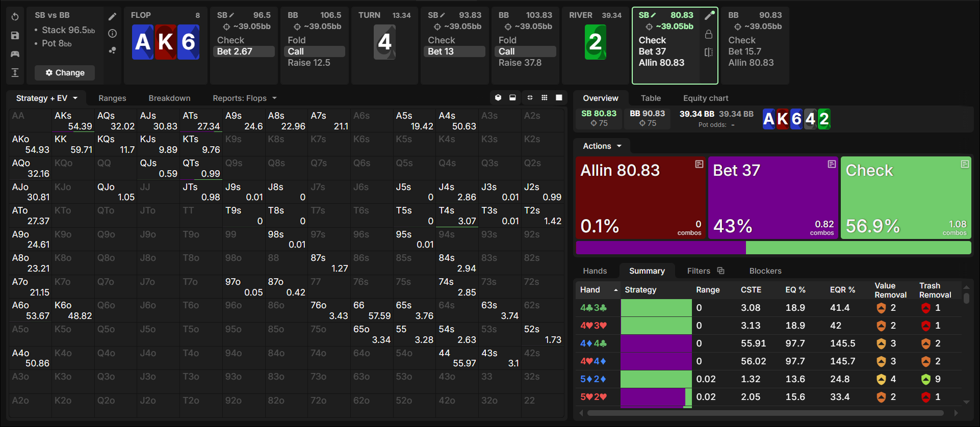Click the Change button with gear
Viewport: 980px width, 427px height.
[65, 73]
